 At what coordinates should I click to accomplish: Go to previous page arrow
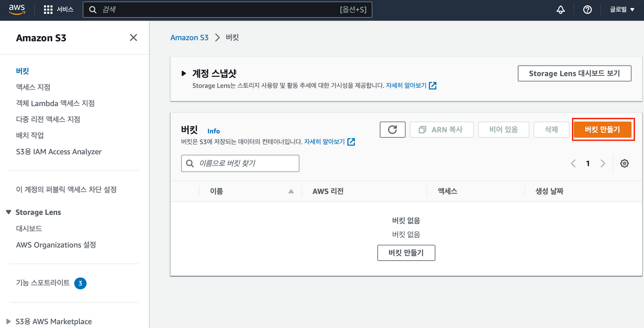574,164
